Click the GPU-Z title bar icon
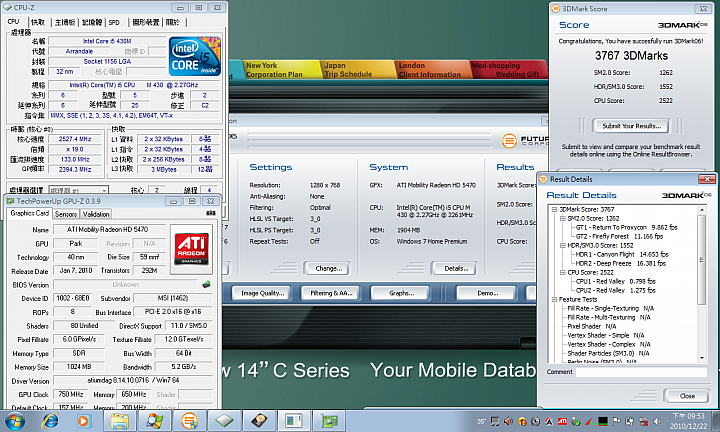This screenshot has width=720, height=432. 10,201
